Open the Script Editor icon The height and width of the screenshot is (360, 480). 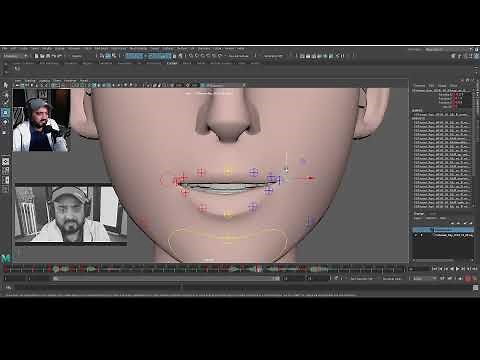(x=475, y=288)
